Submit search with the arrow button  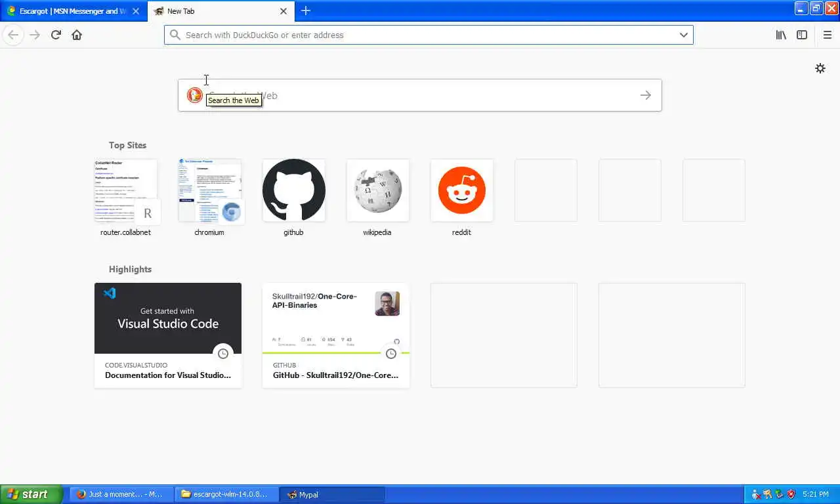coord(646,95)
